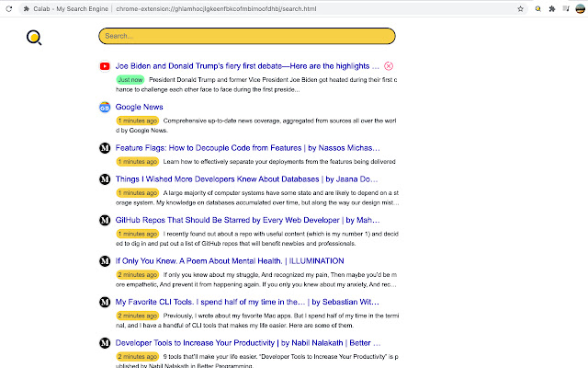Open If Only You Knew poem link
The height and width of the screenshot is (368, 588).
(230, 261)
